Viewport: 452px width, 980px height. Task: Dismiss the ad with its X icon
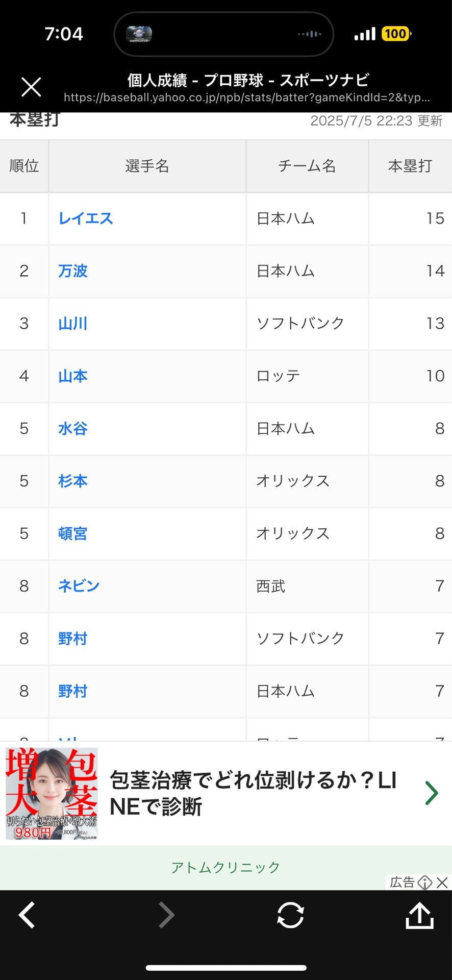tap(442, 883)
